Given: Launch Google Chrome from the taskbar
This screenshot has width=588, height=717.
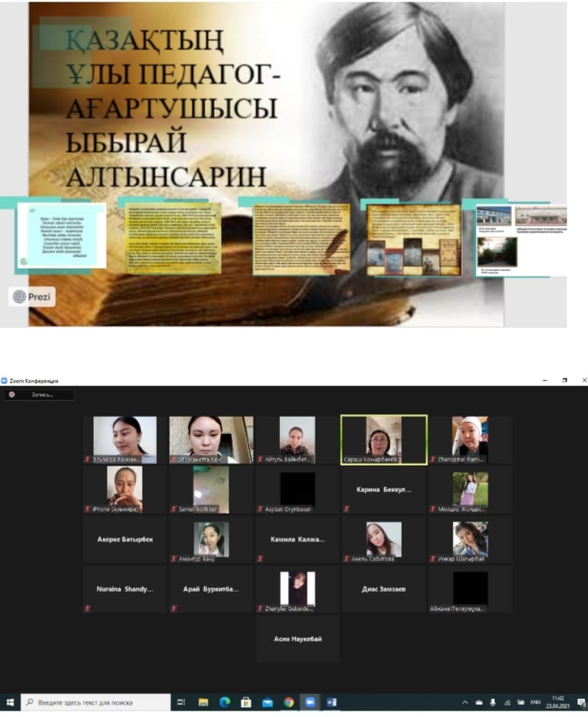Looking at the screenshot, I should 289,702.
